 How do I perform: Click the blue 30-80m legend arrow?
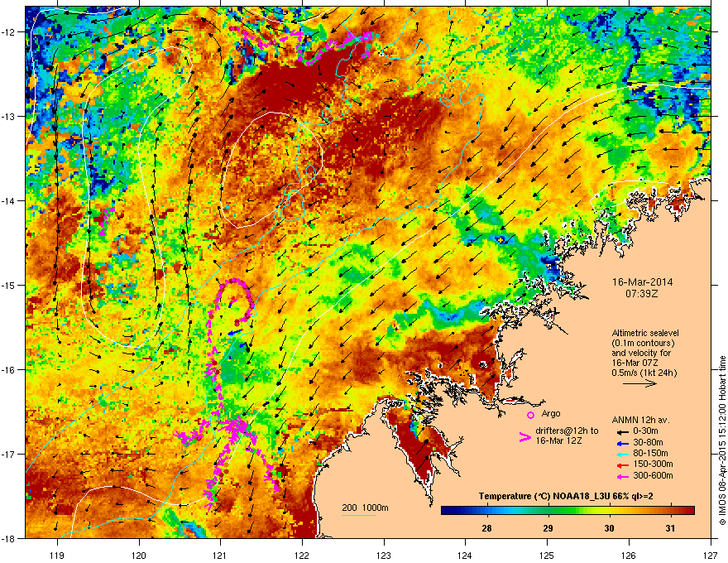click(621, 443)
